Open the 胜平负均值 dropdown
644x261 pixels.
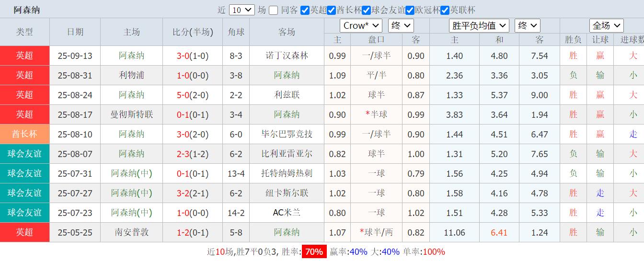(479, 25)
